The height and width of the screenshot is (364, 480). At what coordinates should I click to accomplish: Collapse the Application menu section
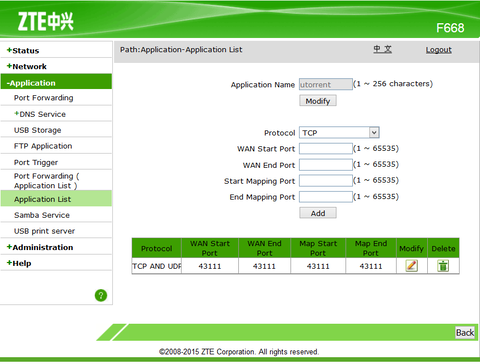[x=56, y=82]
